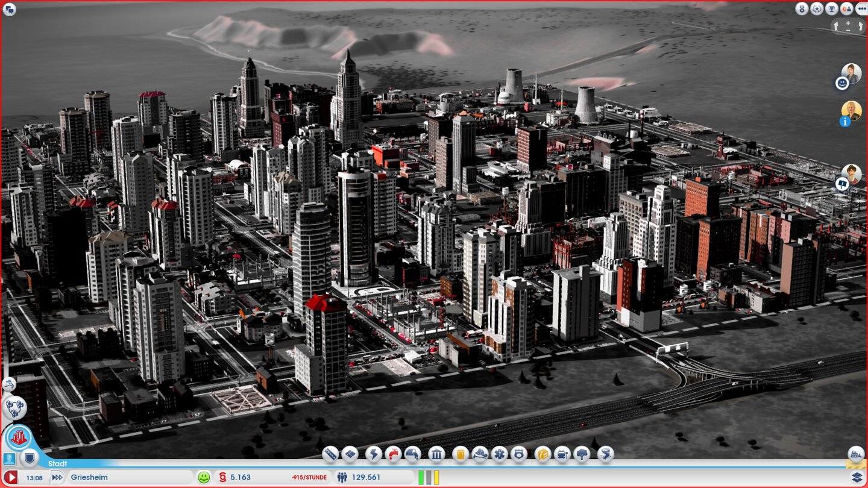The image size is (868, 488).
Task: Open the Disasters tornado menu
Action: (x=605, y=454)
